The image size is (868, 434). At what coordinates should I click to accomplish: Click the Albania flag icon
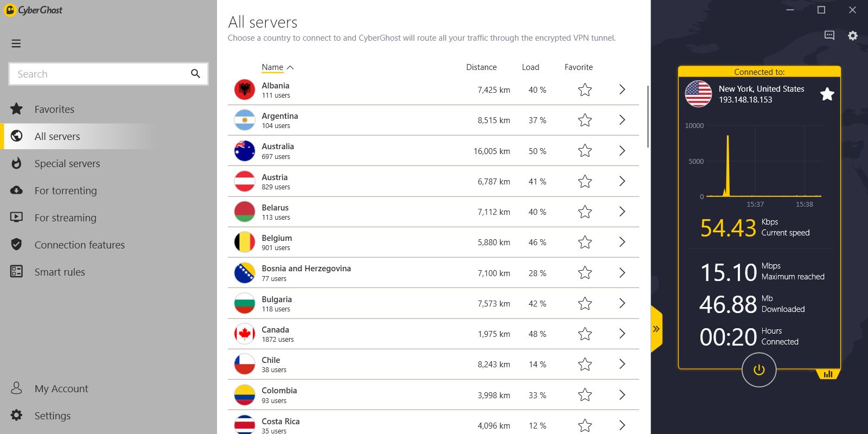(245, 90)
